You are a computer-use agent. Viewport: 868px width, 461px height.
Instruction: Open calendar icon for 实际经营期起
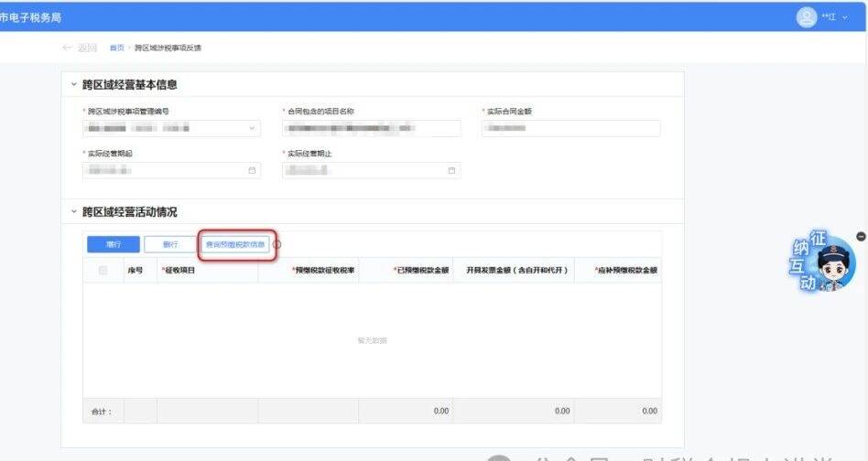coord(252,170)
